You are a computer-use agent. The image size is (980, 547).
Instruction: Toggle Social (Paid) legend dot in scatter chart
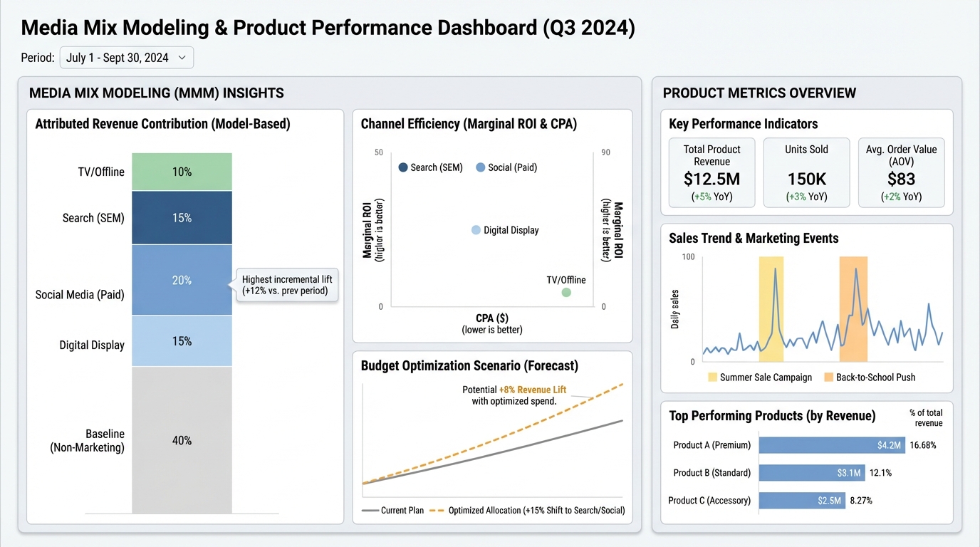point(481,167)
